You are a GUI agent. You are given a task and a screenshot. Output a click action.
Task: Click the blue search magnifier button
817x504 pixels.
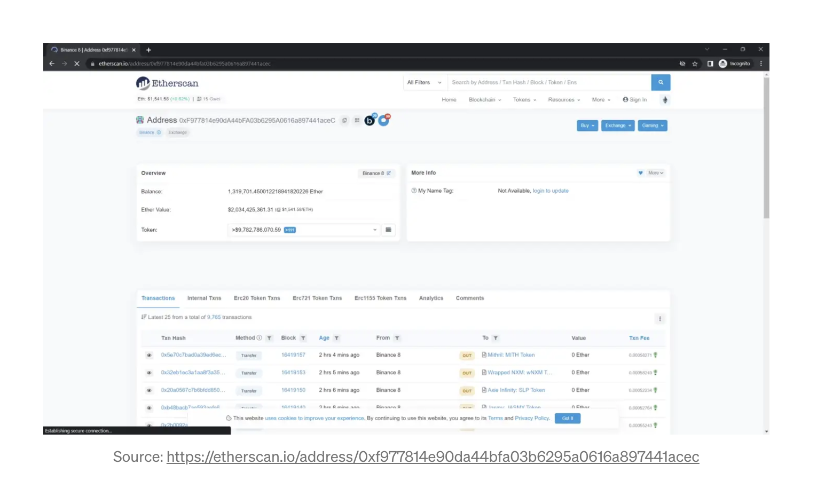(661, 82)
